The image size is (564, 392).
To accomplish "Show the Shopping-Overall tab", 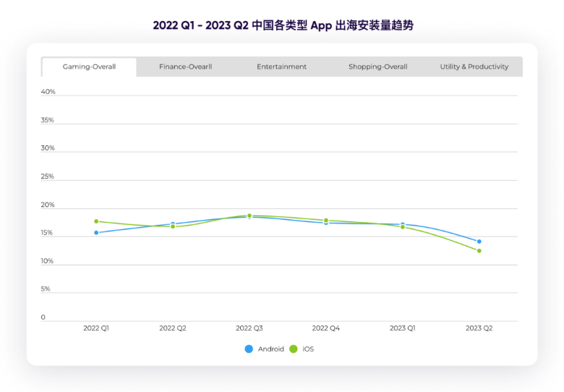I will click(x=377, y=67).
